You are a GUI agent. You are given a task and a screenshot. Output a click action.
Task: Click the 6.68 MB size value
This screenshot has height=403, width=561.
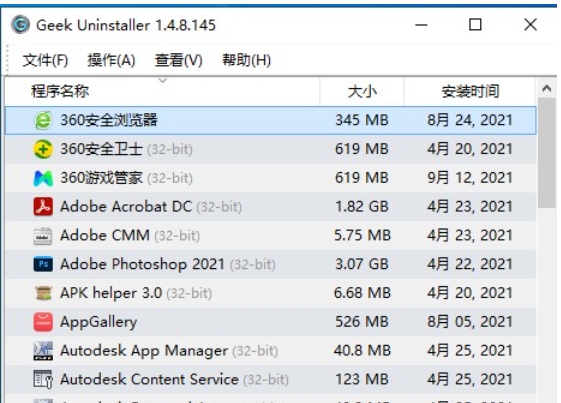click(362, 293)
